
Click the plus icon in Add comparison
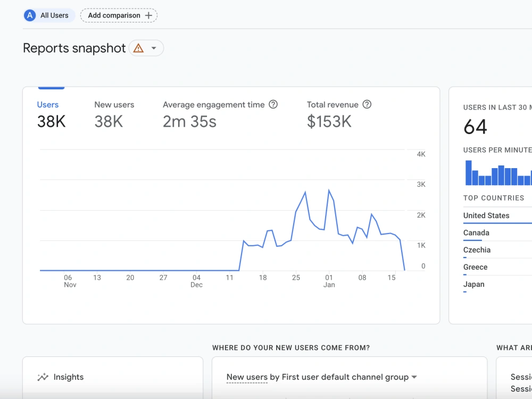point(148,15)
